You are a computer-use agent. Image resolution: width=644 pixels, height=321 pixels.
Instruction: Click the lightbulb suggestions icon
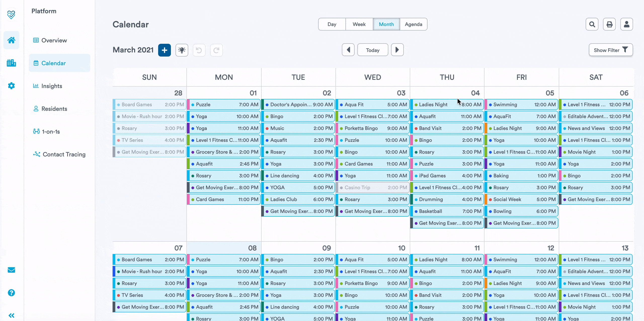pyautogui.click(x=182, y=50)
